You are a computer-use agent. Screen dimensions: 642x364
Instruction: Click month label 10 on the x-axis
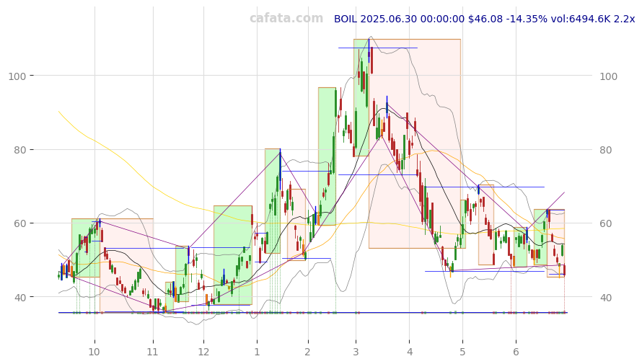tap(94, 352)
